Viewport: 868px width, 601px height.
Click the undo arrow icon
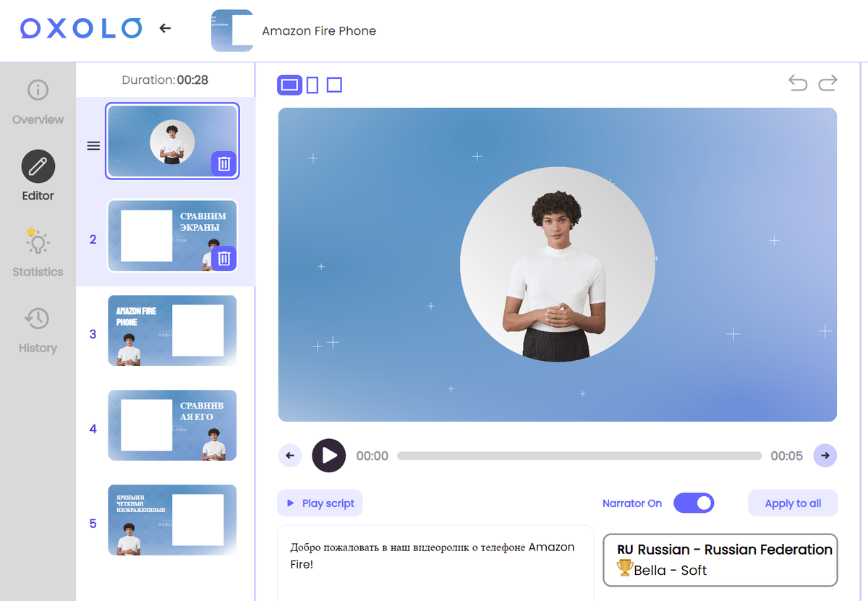point(797,83)
